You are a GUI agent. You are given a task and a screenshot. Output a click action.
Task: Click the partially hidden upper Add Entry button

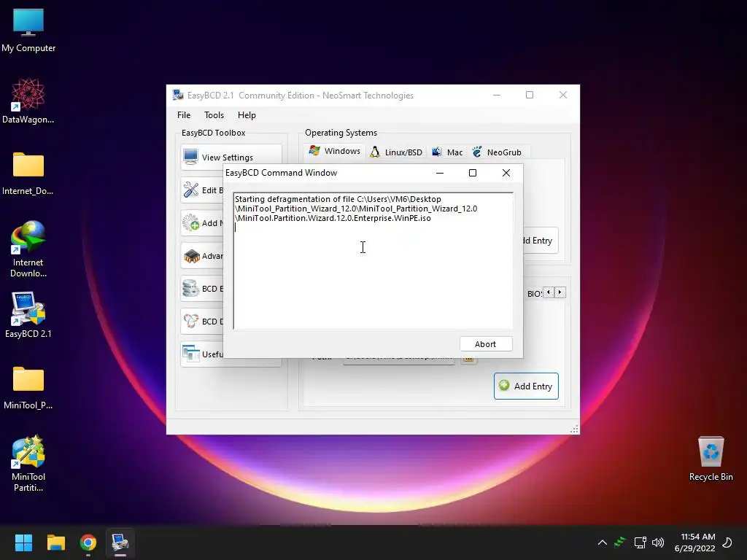[x=541, y=241]
